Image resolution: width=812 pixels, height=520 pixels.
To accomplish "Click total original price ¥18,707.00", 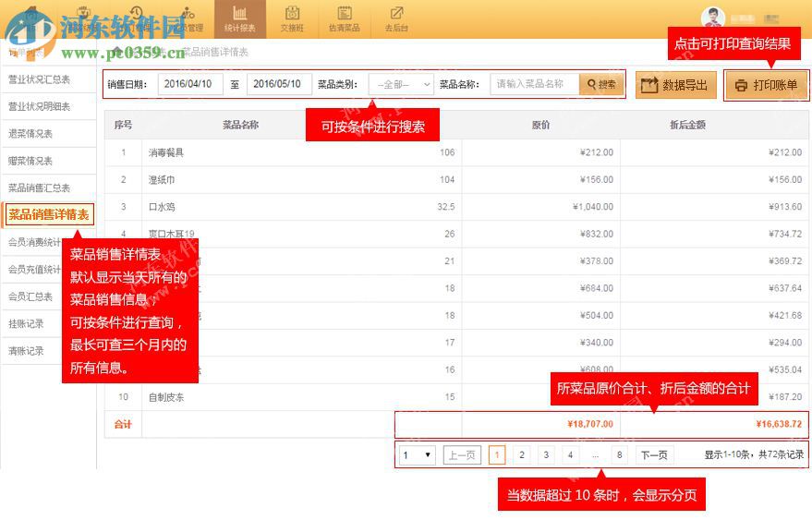I will [x=590, y=424].
